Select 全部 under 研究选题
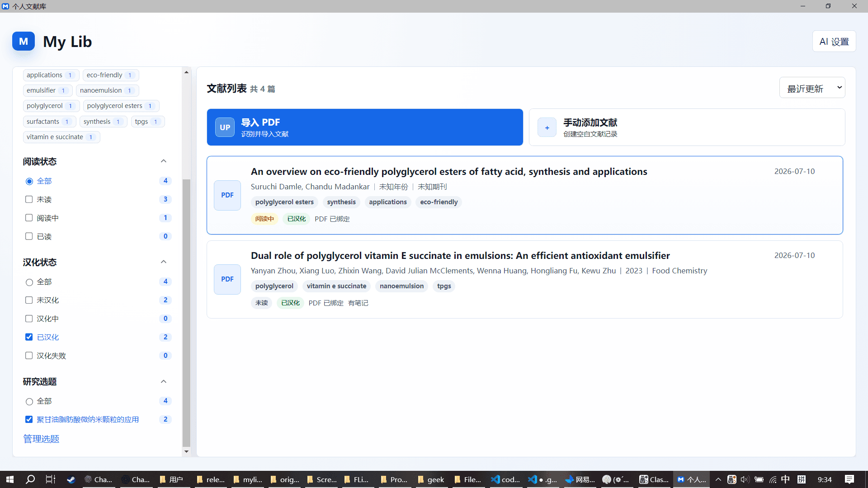Image resolution: width=868 pixels, height=488 pixels. tap(29, 401)
